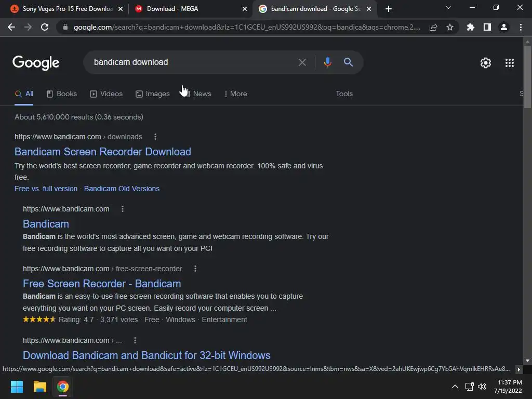This screenshot has height=399, width=532.
Task: Open File Explorer from taskbar
Action: [39, 387]
